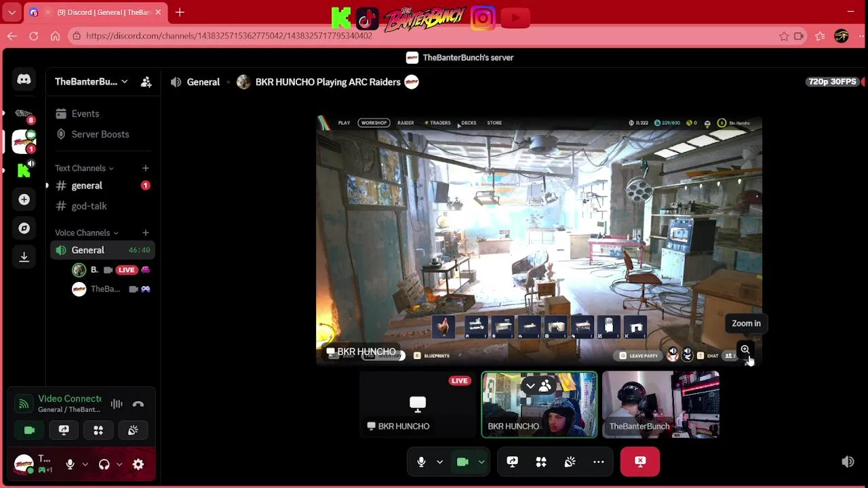The height and width of the screenshot is (488, 868).
Task: Open output device dropdown beside headphones
Action: [x=119, y=464]
